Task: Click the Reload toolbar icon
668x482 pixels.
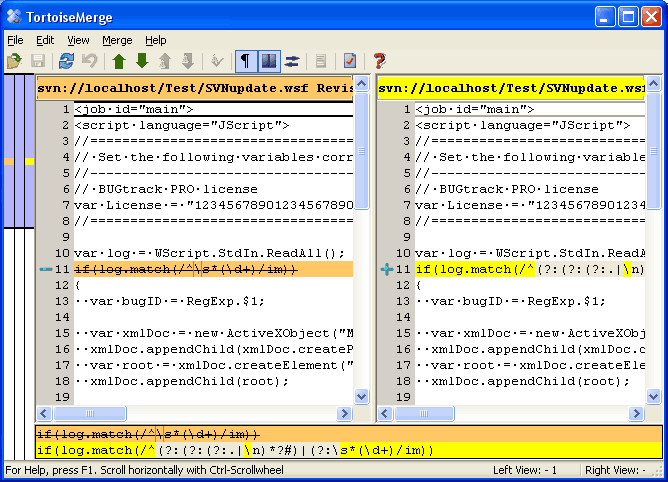Action: point(66,62)
